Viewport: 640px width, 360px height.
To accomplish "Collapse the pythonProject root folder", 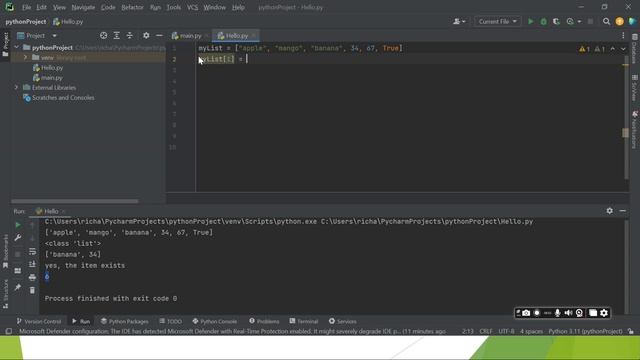I will pyautogui.click(x=16, y=47).
